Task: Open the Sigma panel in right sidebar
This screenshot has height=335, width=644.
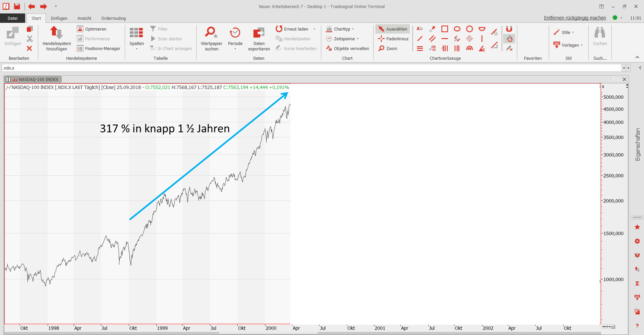Action: [x=637, y=283]
